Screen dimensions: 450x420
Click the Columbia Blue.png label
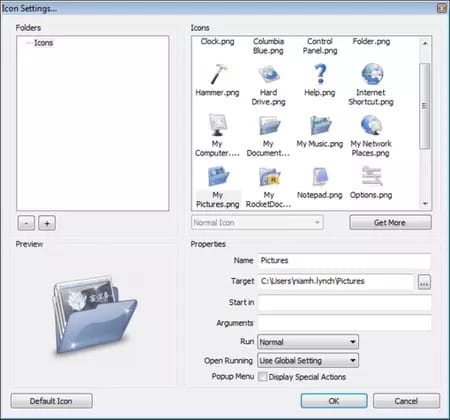click(269, 46)
